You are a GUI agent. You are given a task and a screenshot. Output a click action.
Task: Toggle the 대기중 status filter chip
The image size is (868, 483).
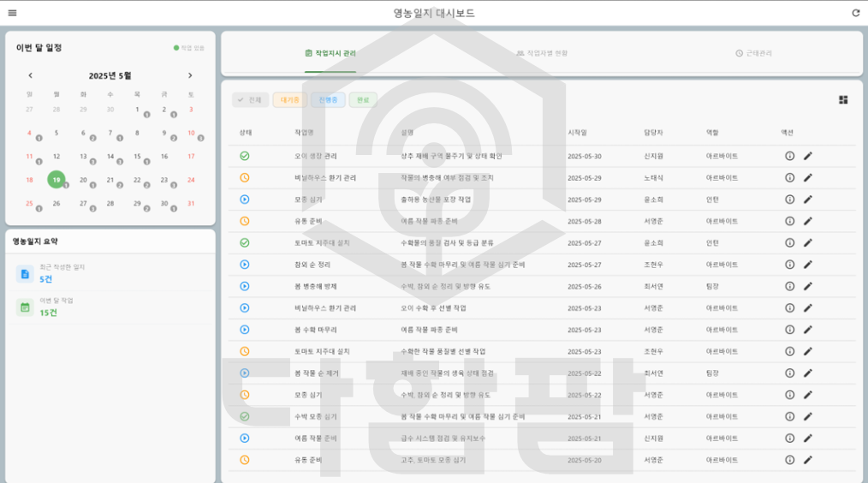[x=289, y=100]
